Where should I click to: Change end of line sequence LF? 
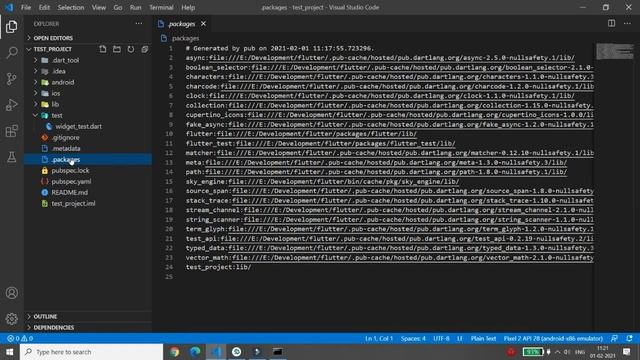coord(460,338)
